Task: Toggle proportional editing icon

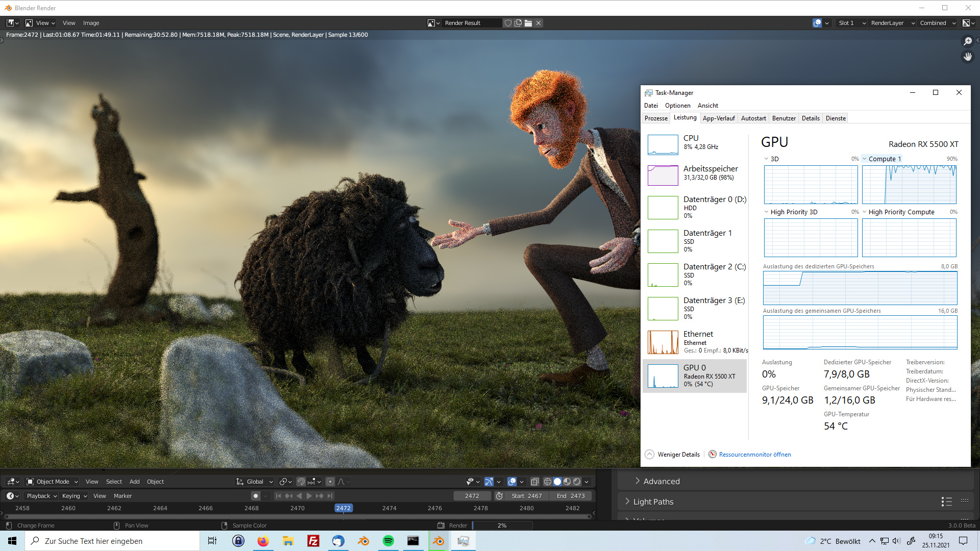Action: [x=330, y=482]
